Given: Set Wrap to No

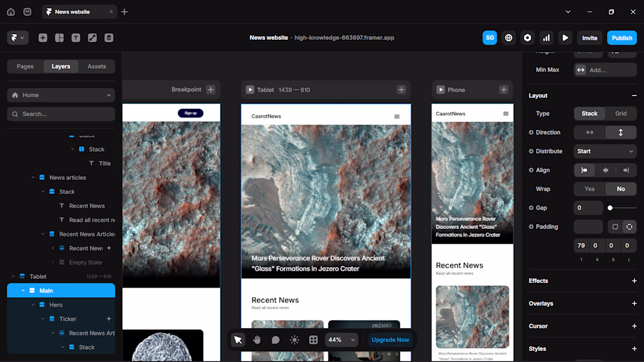Looking at the screenshot, I should point(621,189).
